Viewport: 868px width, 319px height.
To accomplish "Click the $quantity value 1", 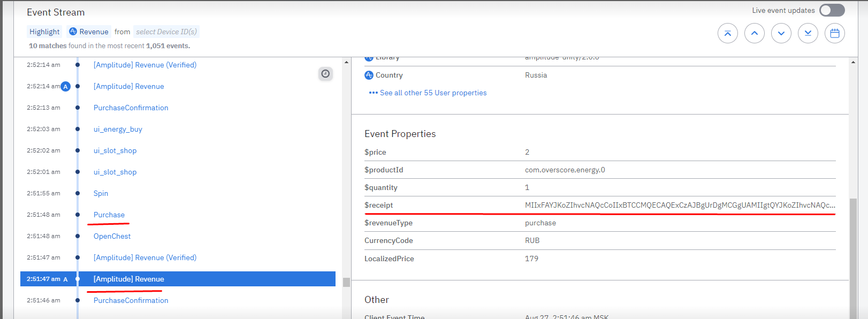I will [x=527, y=187].
